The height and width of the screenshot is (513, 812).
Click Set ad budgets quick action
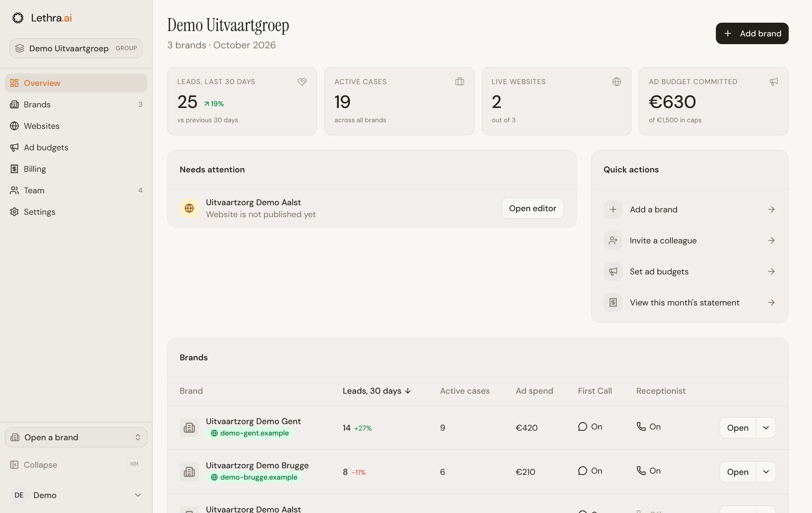(x=690, y=271)
